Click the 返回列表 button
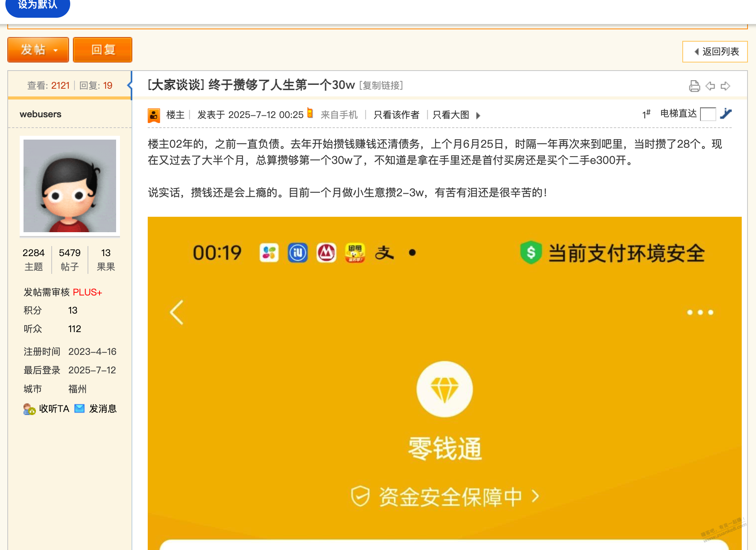This screenshot has width=756, height=550. 715,52
